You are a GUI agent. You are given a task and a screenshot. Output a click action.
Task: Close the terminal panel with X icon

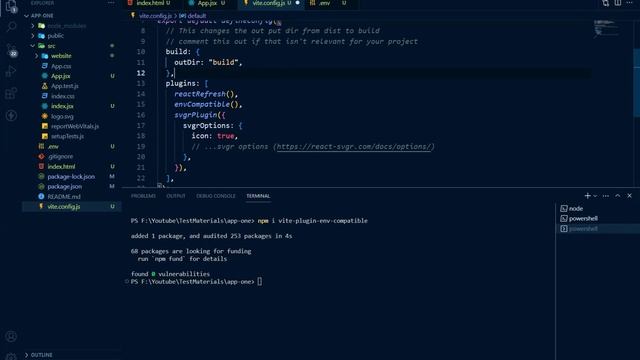(x=629, y=196)
